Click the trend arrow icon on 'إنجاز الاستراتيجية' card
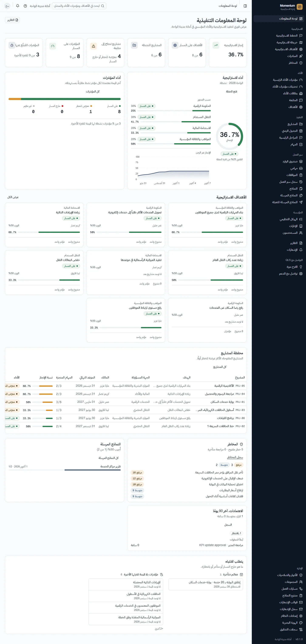 click(x=216, y=45)
